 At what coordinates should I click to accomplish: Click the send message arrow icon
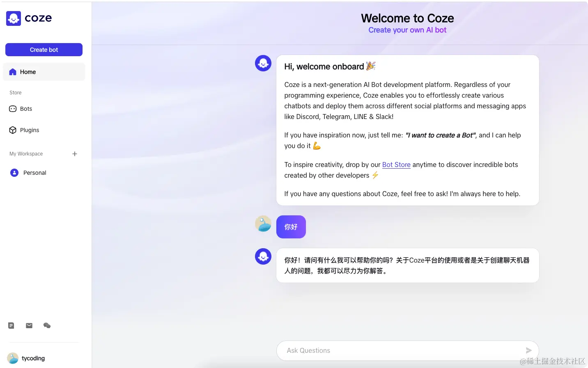pos(529,350)
